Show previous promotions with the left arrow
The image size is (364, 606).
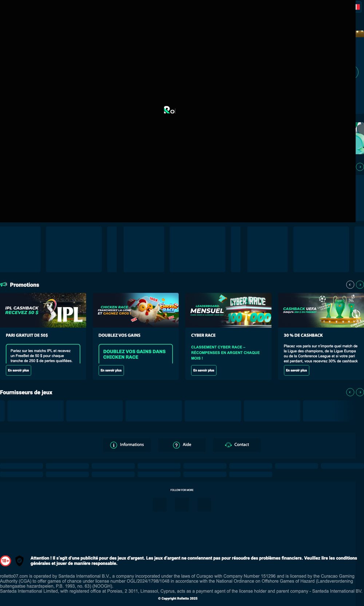click(x=350, y=285)
